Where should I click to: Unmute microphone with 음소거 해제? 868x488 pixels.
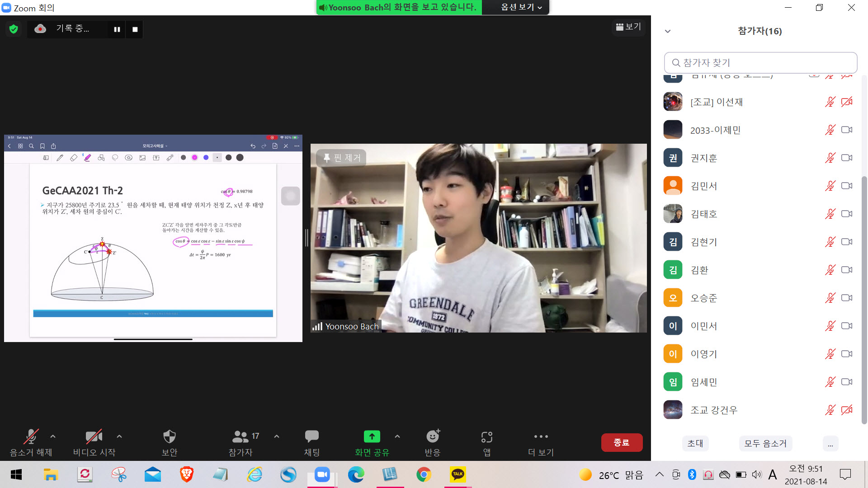click(x=31, y=443)
